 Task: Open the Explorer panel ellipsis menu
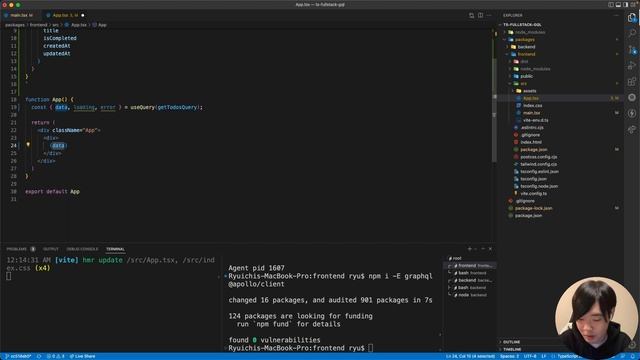pyautogui.click(x=616, y=15)
